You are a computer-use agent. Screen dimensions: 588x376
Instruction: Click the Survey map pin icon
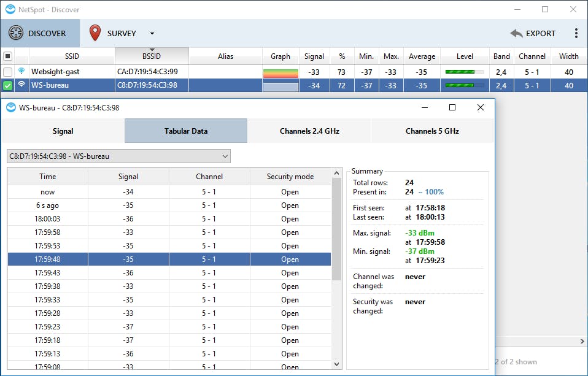(x=95, y=33)
